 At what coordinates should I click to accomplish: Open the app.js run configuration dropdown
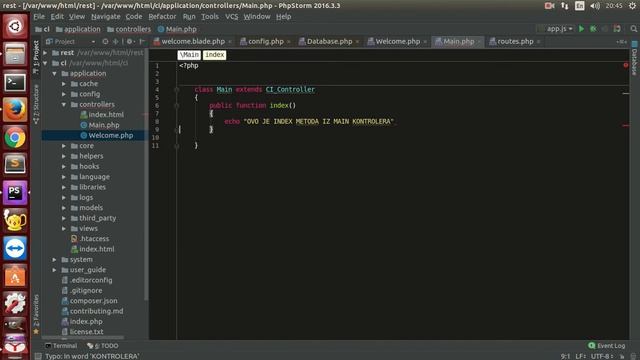point(556,29)
